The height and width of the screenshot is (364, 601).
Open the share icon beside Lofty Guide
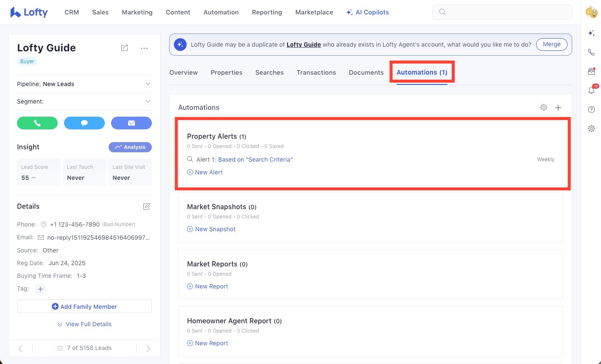pos(124,48)
